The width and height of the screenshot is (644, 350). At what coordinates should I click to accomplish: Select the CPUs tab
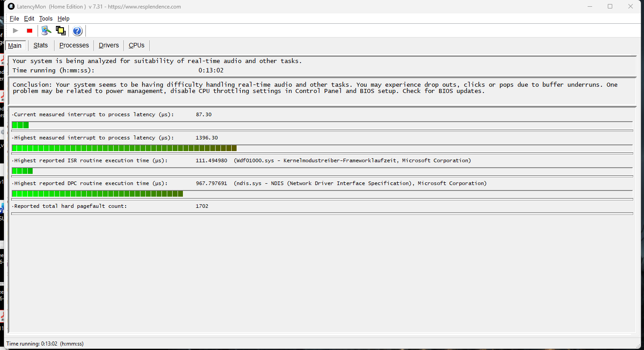(136, 45)
